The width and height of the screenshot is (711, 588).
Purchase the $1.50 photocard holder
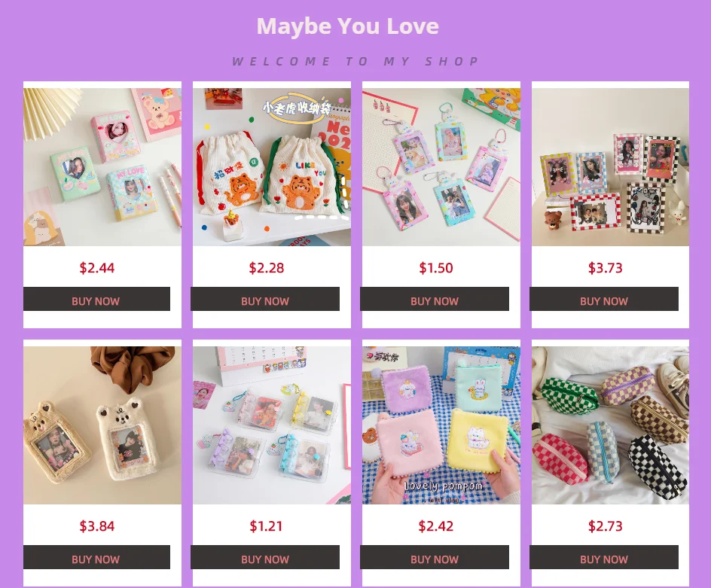[x=435, y=299]
